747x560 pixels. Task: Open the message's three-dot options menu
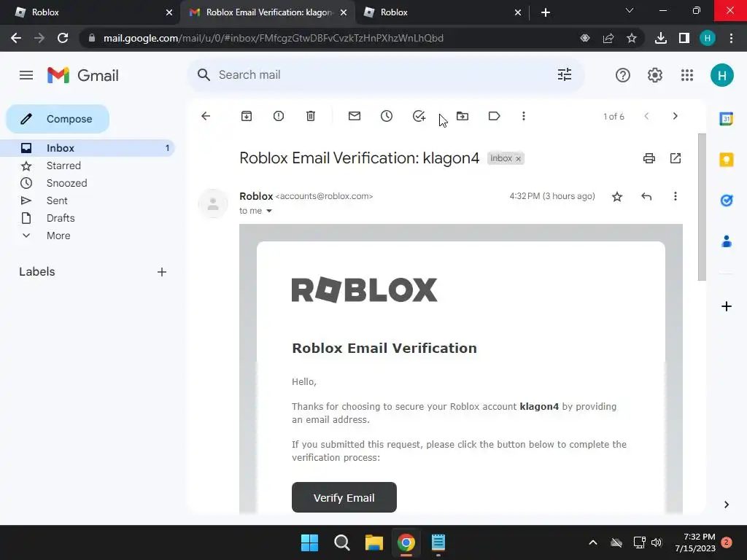tap(675, 196)
